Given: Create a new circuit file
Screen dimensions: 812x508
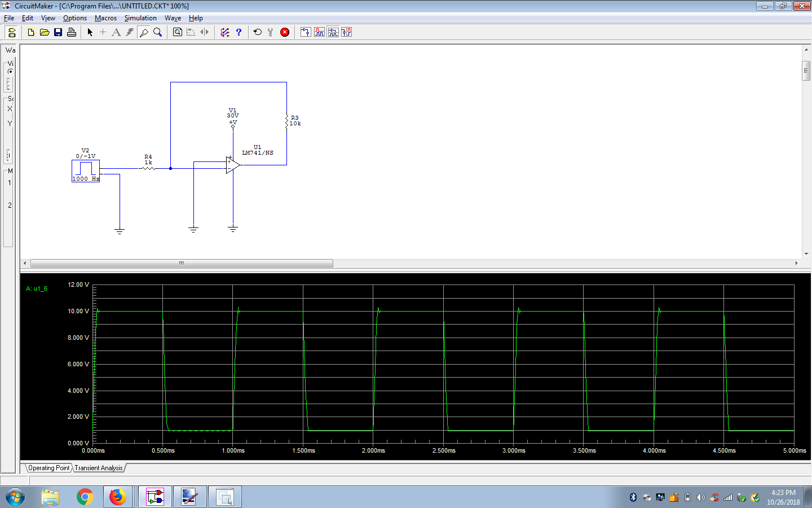Looking at the screenshot, I should point(31,32).
